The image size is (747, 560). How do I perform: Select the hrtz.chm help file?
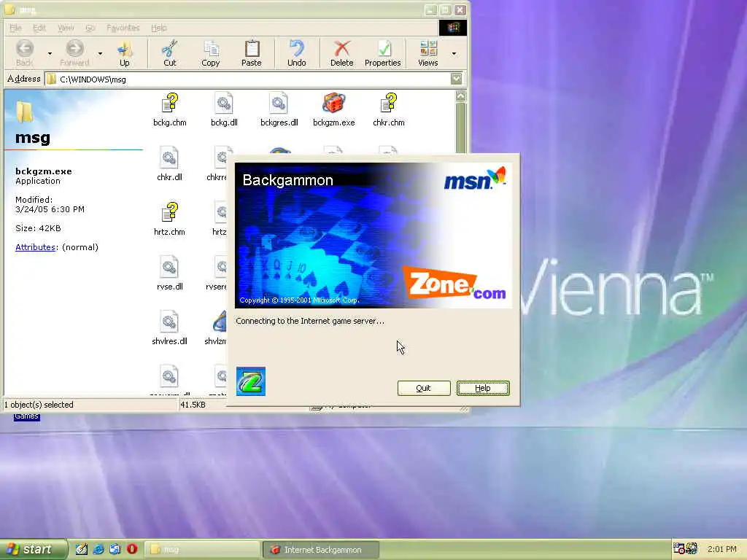169,219
